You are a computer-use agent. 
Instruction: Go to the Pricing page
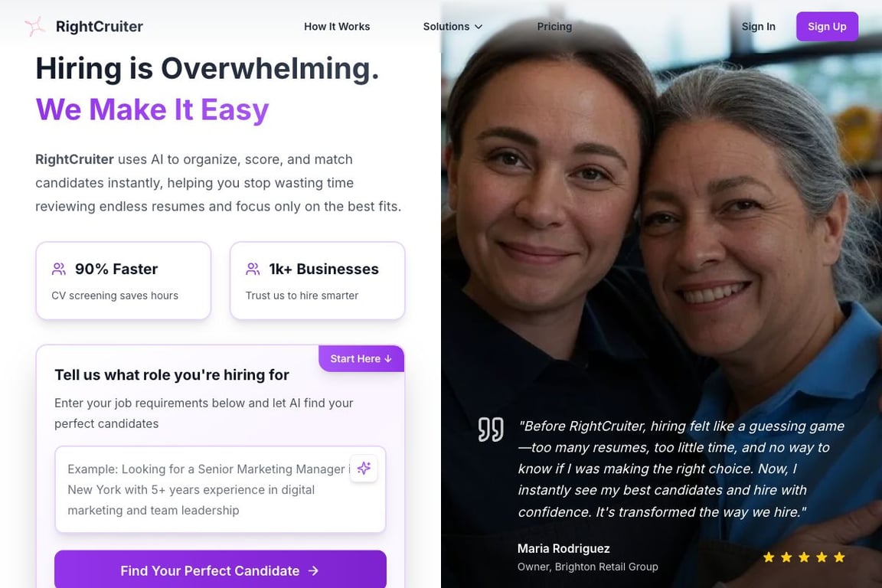pos(554,27)
